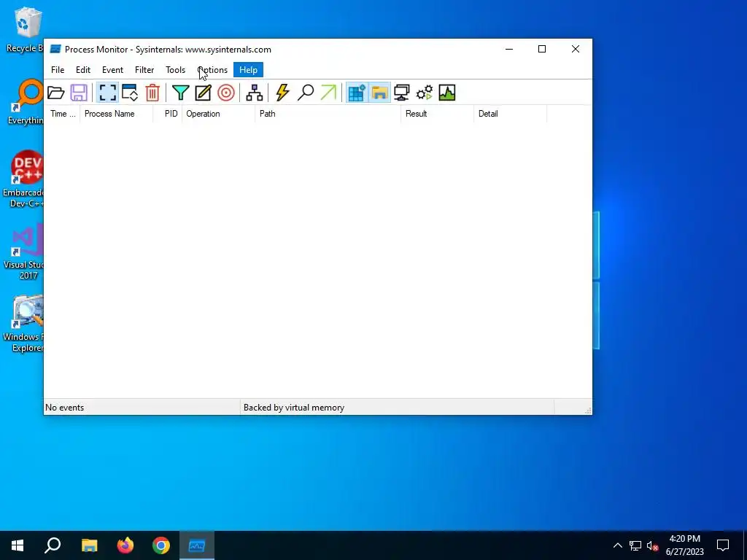Click the network tray icon
The image size is (747, 560).
635,545
